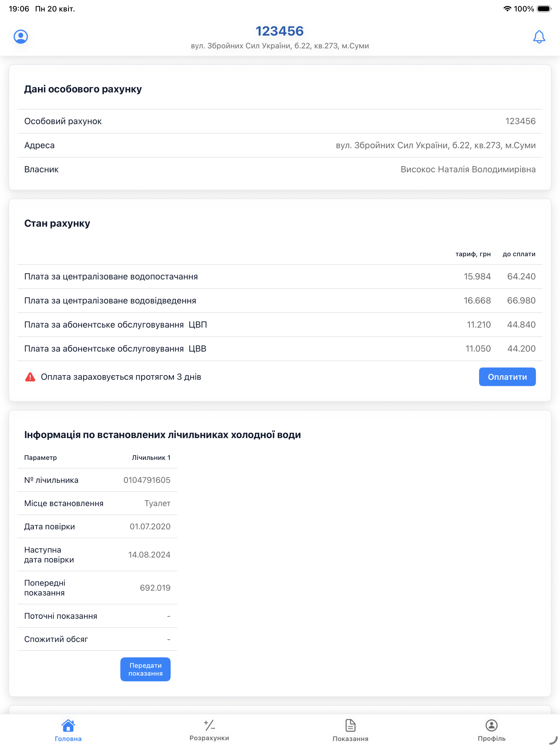Select the Адреса row address value
Screen dimensions: 560x747
[435, 145]
